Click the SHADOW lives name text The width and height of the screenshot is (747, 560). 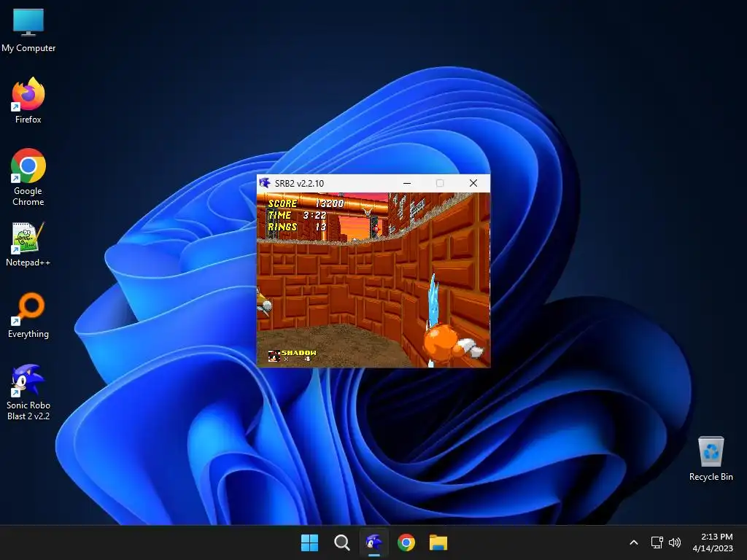click(298, 353)
